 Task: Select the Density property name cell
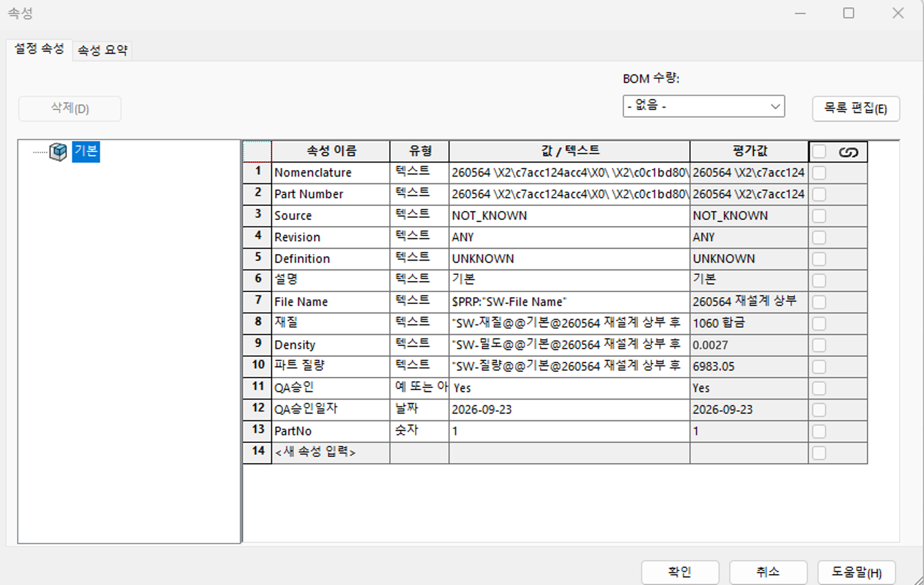click(330, 345)
